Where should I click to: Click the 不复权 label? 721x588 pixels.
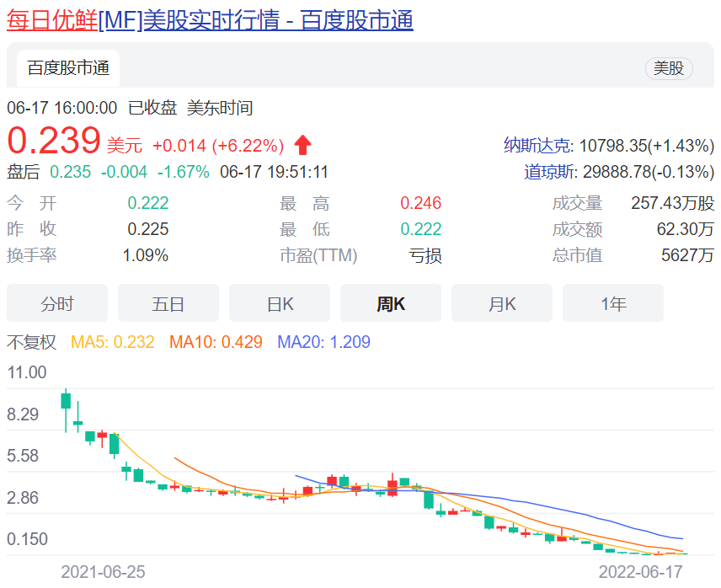[31, 342]
